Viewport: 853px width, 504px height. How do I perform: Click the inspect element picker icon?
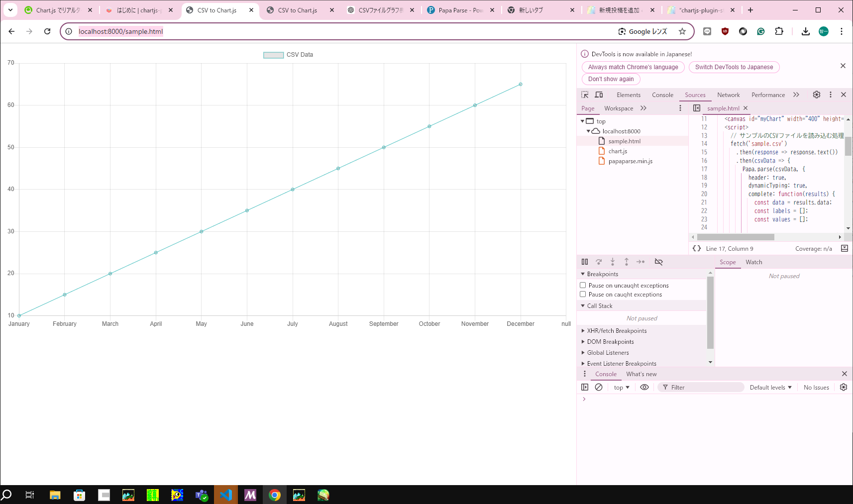(x=585, y=95)
